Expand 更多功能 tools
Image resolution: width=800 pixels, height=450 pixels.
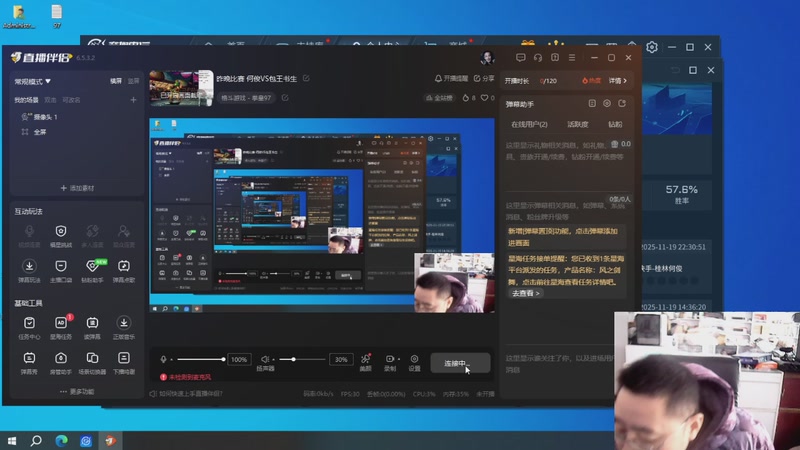pyautogui.click(x=77, y=391)
